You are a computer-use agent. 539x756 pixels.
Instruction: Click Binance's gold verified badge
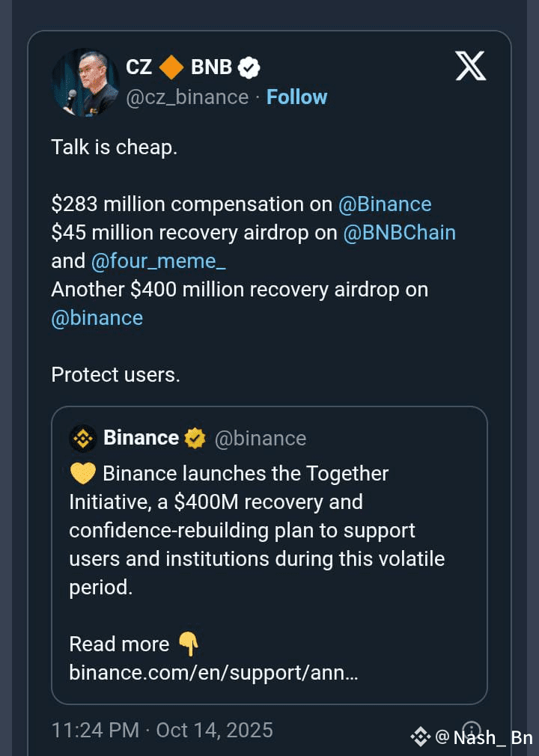click(x=195, y=438)
